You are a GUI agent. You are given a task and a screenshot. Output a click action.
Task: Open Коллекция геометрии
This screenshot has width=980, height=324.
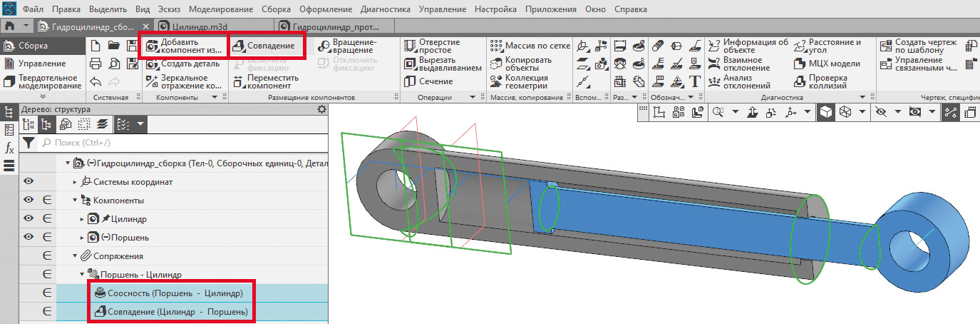click(520, 81)
